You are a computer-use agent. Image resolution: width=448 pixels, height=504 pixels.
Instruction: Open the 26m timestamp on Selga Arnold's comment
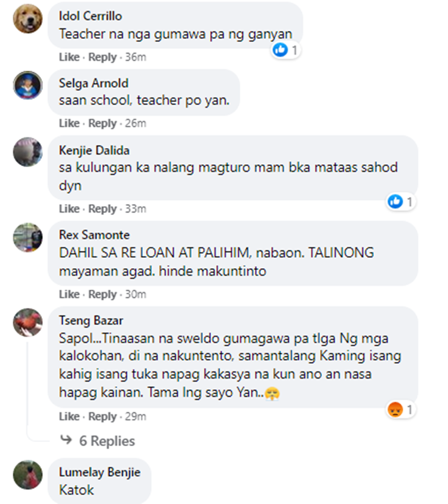tap(136, 123)
